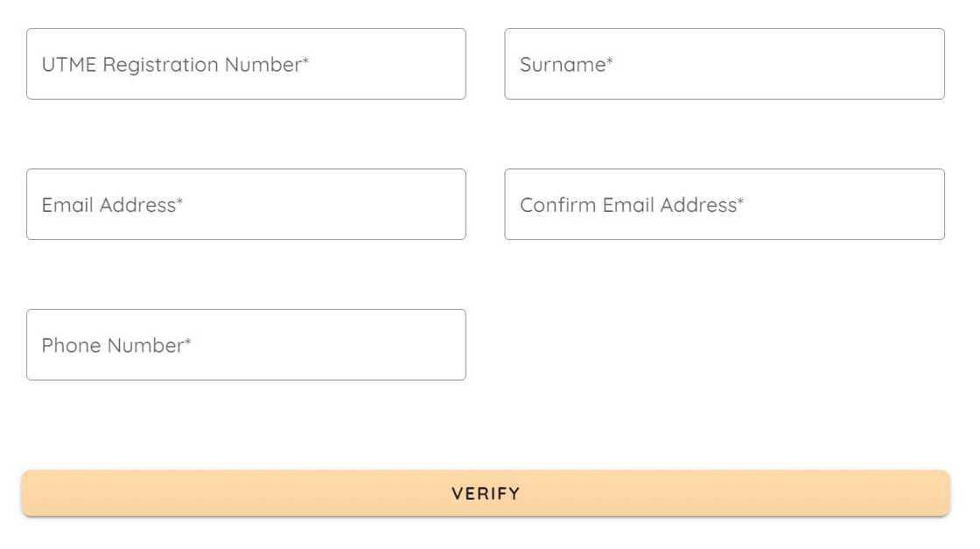Click the 'Surname*' placeholder label
This screenshot has width=980, height=549.
(x=566, y=65)
